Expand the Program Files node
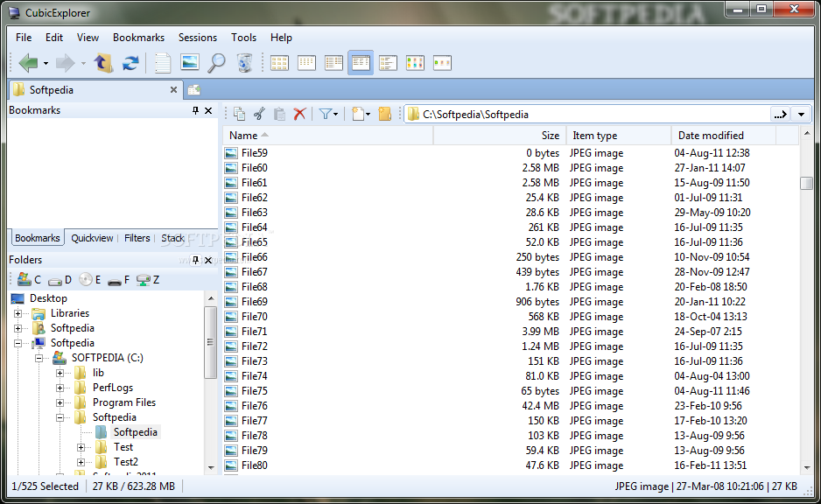 click(60, 403)
